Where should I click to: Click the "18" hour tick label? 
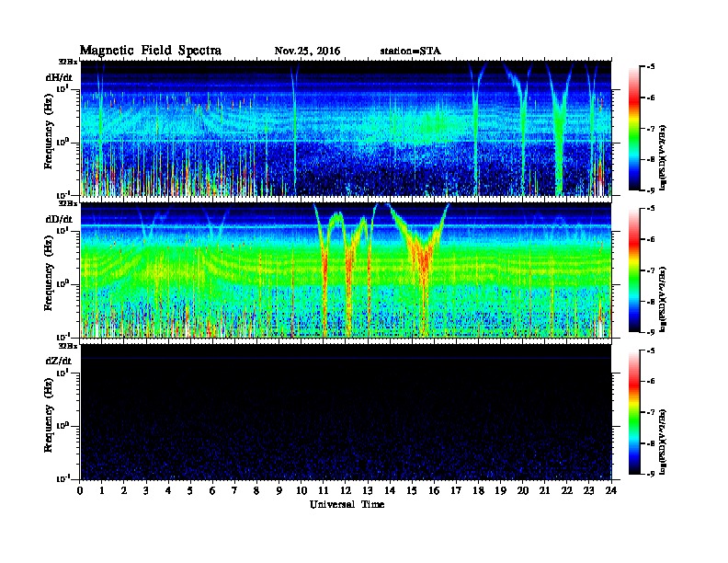coord(478,491)
